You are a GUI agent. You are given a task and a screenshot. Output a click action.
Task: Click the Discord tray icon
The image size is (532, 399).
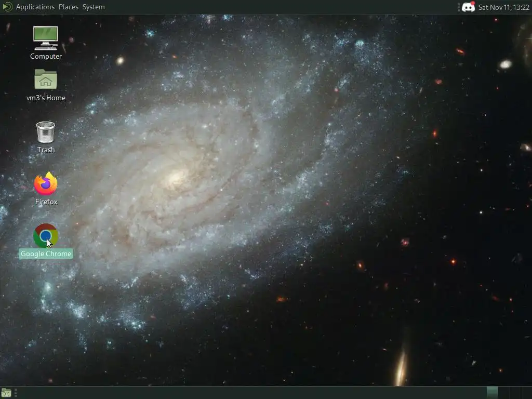[x=468, y=7]
